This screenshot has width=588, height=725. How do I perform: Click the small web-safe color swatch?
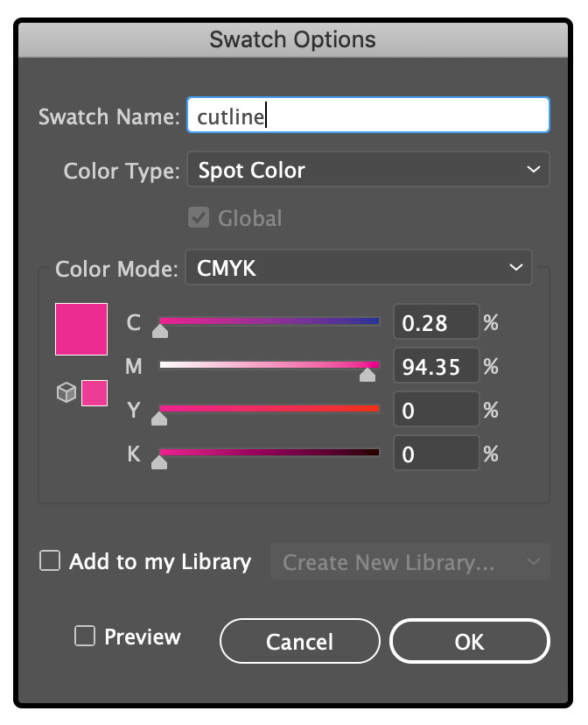point(94,394)
